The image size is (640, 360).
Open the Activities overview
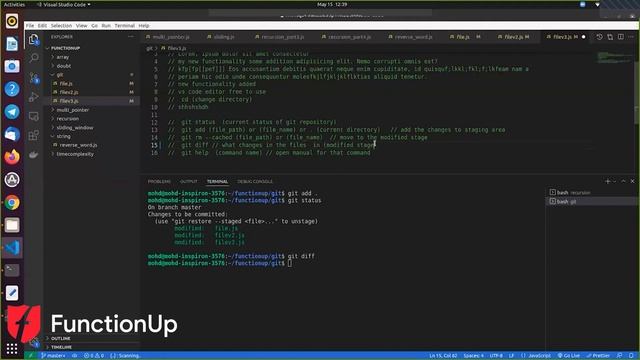click(14, 4)
